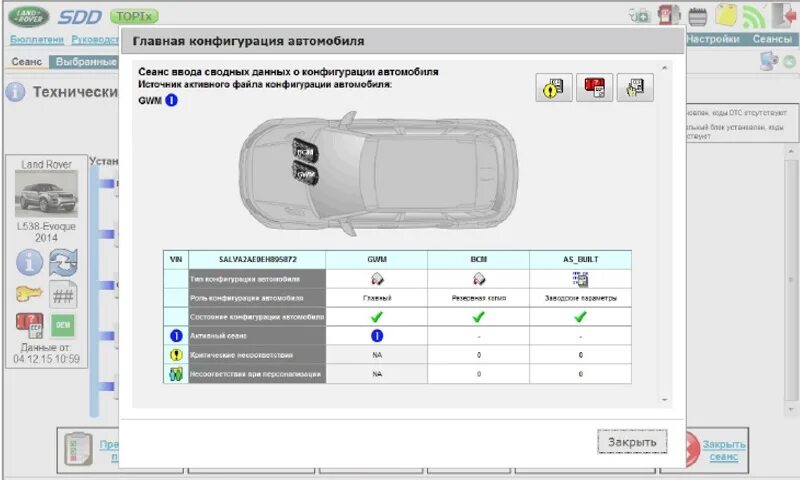The image size is (800, 480).
Task: Click the Активный сеанс row icon
Action: coord(176,336)
